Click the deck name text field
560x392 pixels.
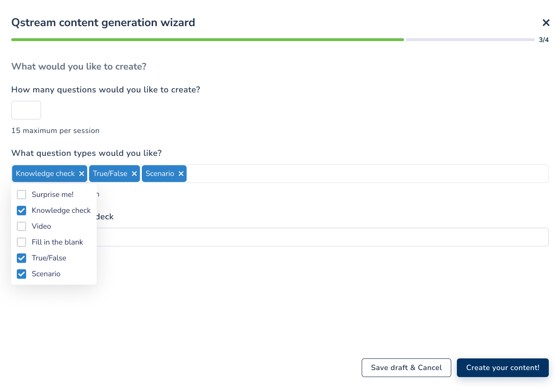pyautogui.click(x=322, y=237)
